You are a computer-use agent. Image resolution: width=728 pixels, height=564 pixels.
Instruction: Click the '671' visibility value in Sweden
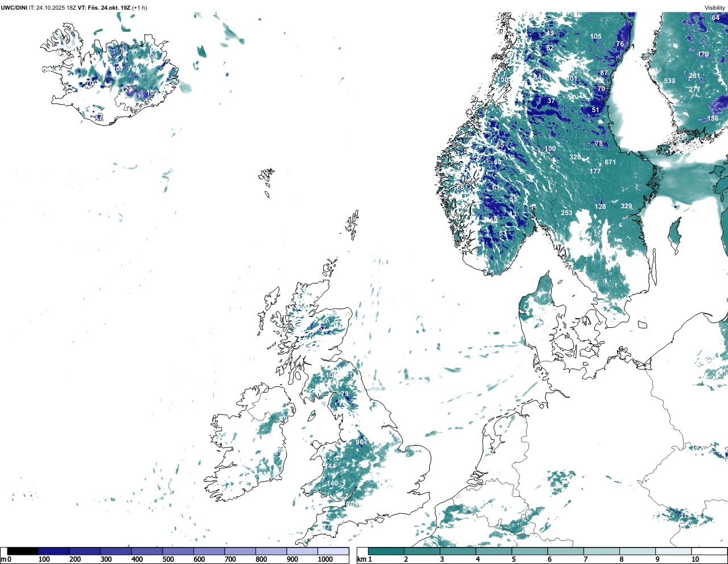click(x=610, y=162)
